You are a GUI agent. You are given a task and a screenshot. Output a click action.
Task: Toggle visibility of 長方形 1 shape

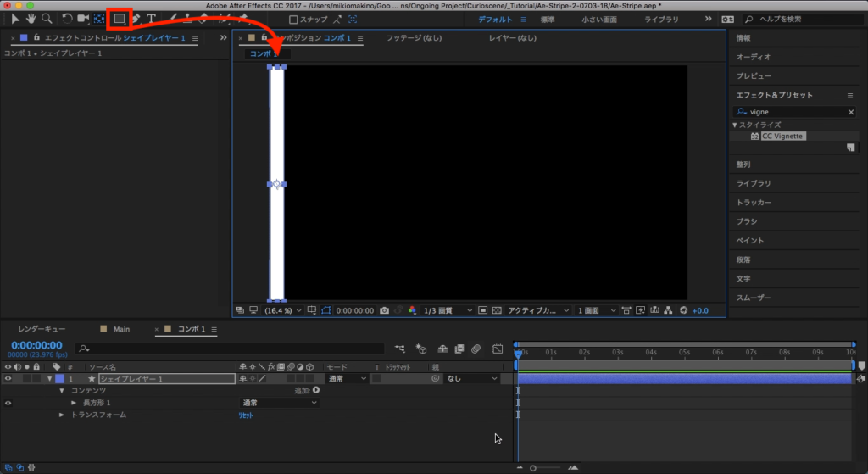(8, 403)
